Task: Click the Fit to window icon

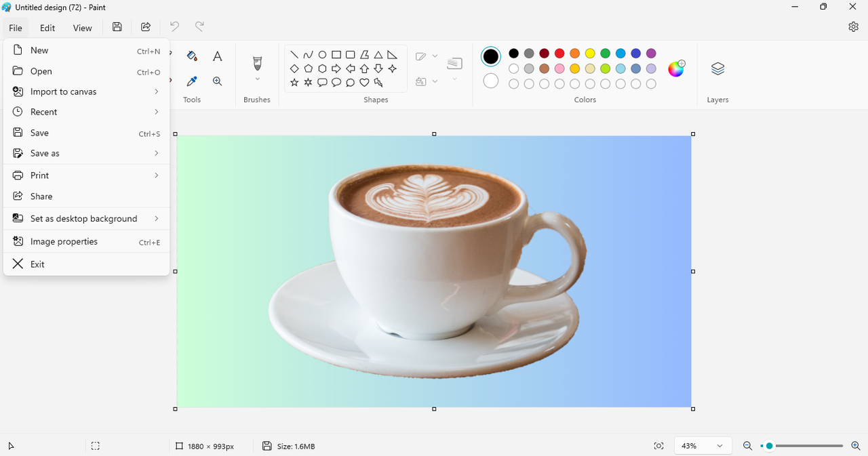Action: point(658,446)
